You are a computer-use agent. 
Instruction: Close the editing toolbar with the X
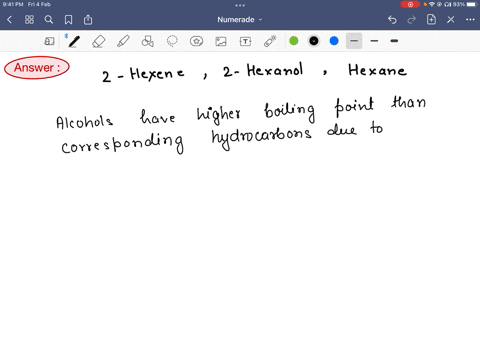451,20
